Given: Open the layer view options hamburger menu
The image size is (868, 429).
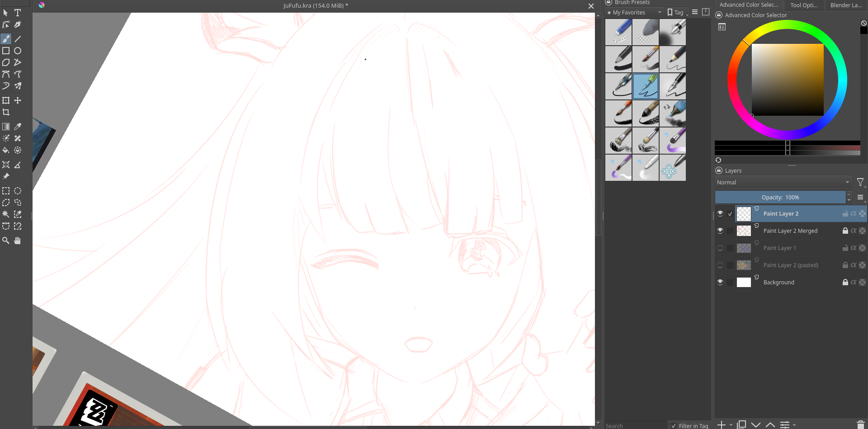Looking at the screenshot, I should pos(860,197).
